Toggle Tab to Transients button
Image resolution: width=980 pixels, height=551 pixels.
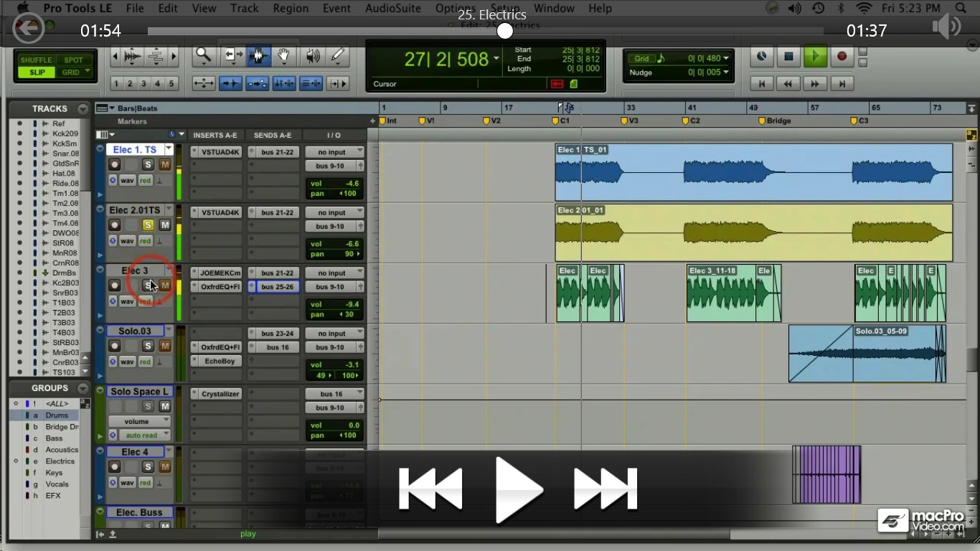(x=231, y=84)
